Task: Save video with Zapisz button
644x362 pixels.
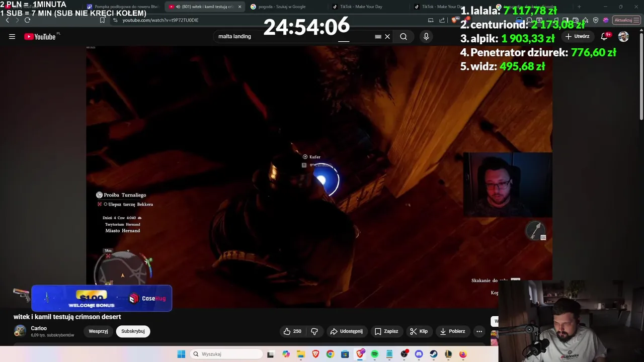Action: click(x=386, y=331)
